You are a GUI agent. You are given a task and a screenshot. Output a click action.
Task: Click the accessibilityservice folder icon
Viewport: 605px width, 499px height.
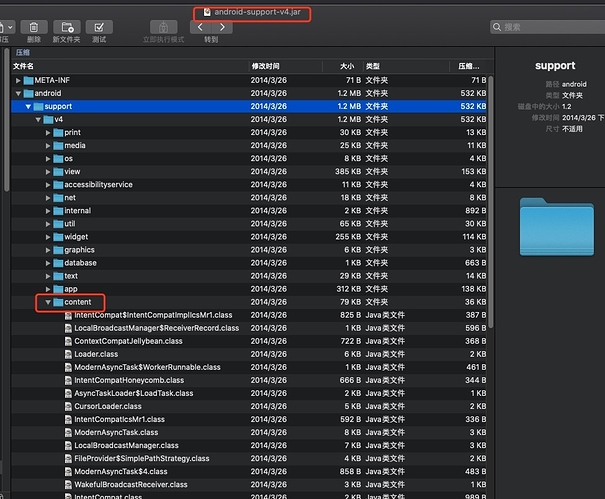pos(58,185)
